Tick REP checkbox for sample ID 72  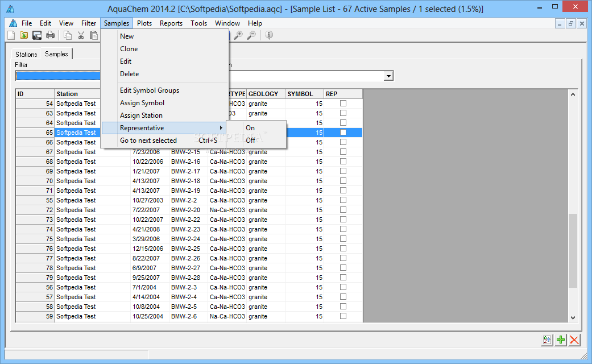pos(343,209)
